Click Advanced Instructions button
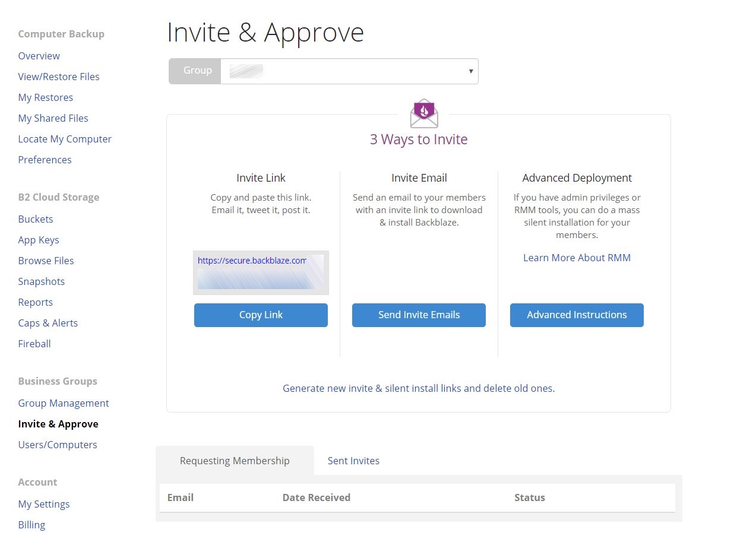756x542 pixels. pyautogui.click(x=577, y=315)
